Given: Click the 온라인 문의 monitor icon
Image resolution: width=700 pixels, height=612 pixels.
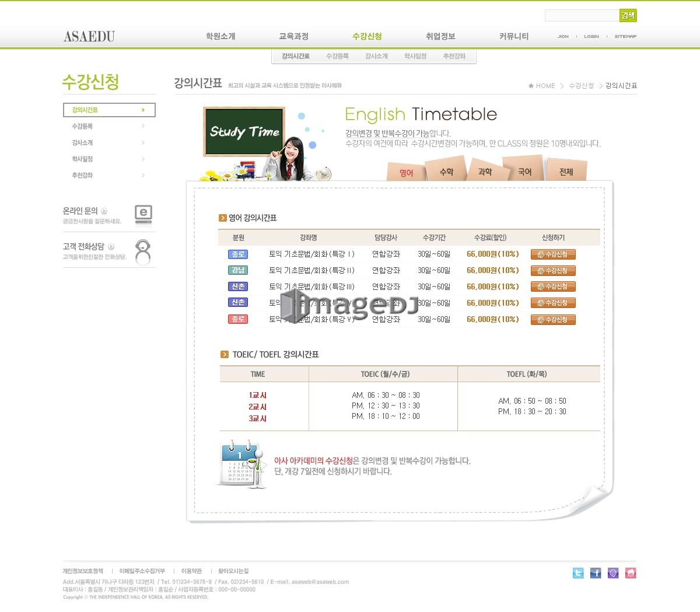Looking at the screenshot, I should [143, 215].
